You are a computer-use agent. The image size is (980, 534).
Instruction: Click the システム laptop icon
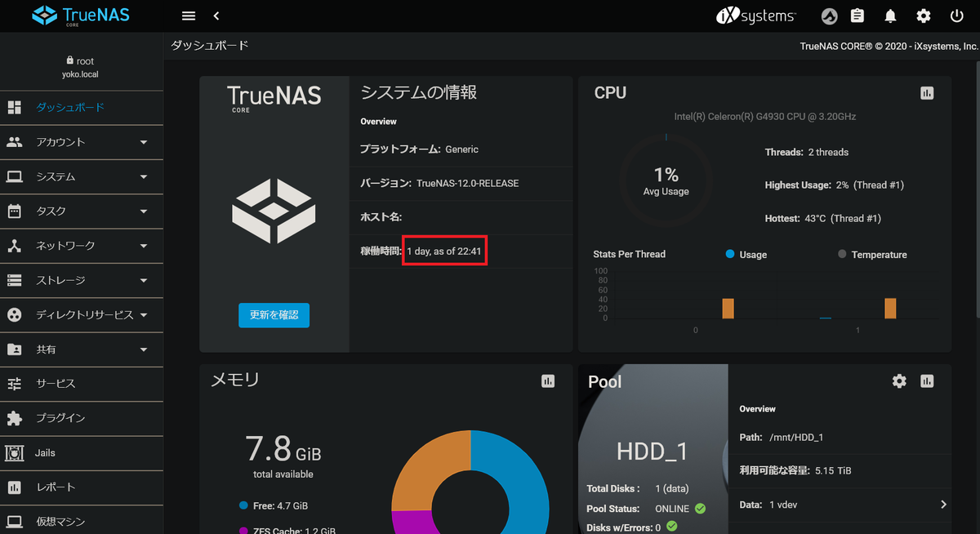pos(15,176)
